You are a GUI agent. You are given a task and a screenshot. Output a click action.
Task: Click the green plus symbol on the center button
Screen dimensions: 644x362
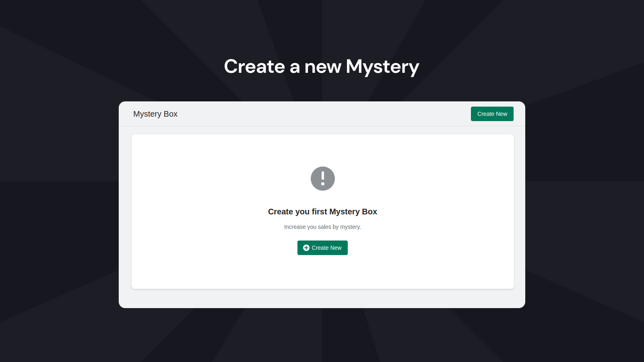pyautogui.click(x=306, y=248)
